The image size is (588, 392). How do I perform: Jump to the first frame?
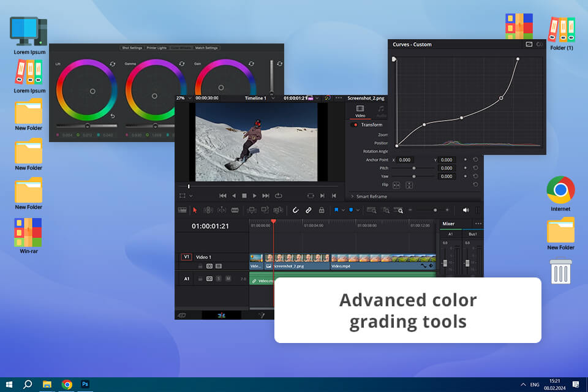(223, 196)
